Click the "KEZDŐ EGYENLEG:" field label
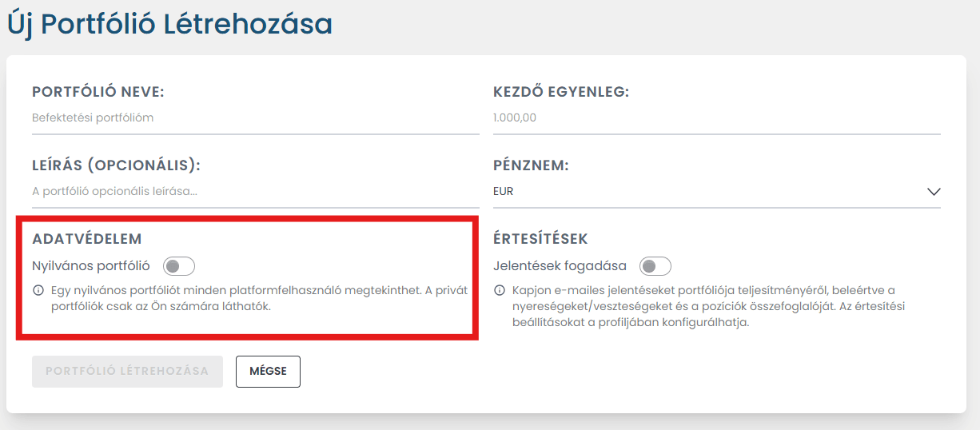Viewport: 980px width, 430px height. 561,92
